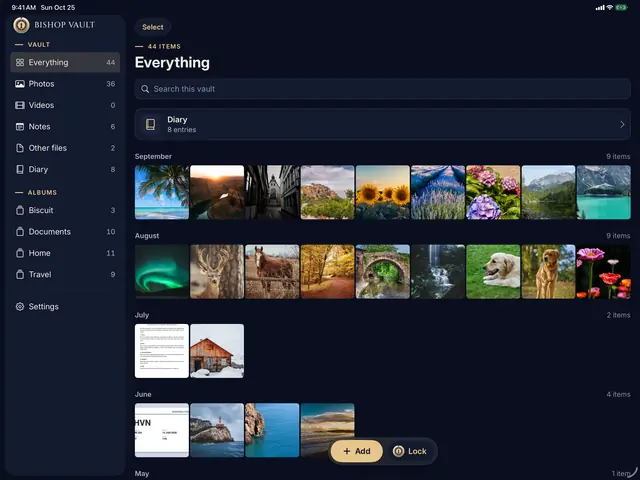Open the autumn forest path photo
Image resolution: width=640 pixels, height=480 pixels.
tap(327, 272)
